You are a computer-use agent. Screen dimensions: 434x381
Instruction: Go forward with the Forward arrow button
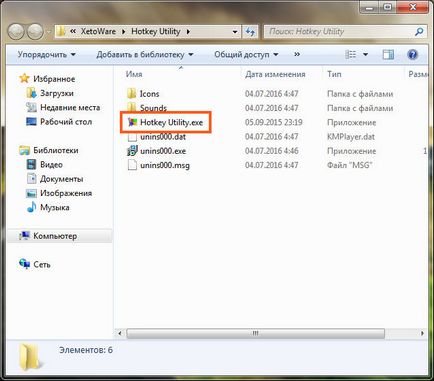pos(35,32)
